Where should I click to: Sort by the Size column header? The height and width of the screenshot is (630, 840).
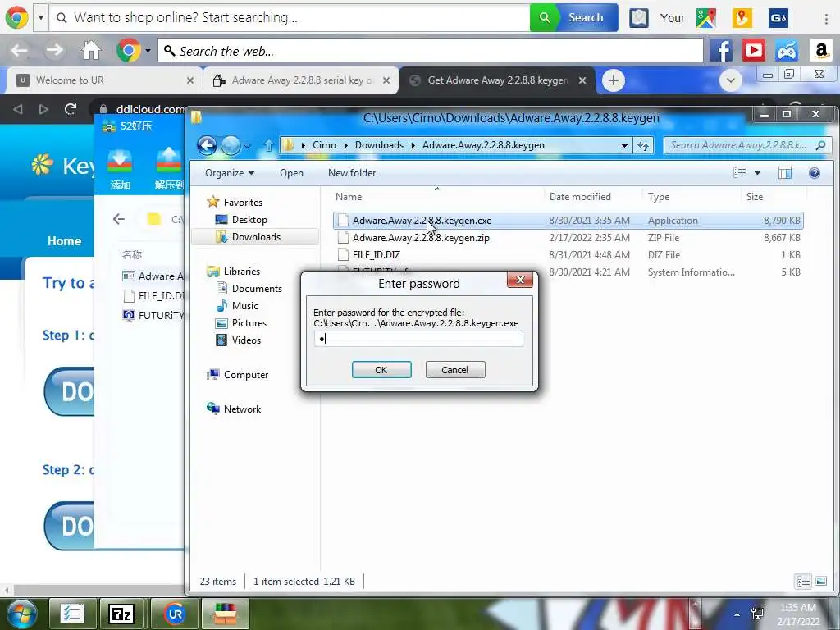click(x=755, y=197)
